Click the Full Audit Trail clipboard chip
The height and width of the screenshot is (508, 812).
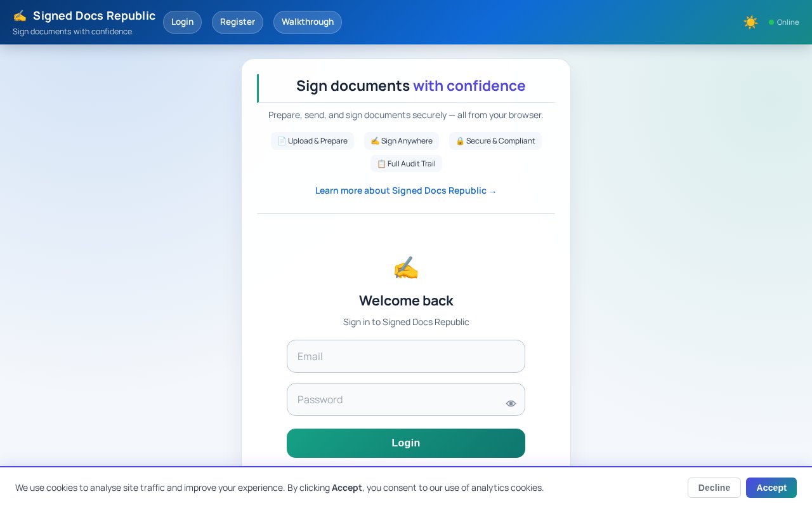[406, 164]
